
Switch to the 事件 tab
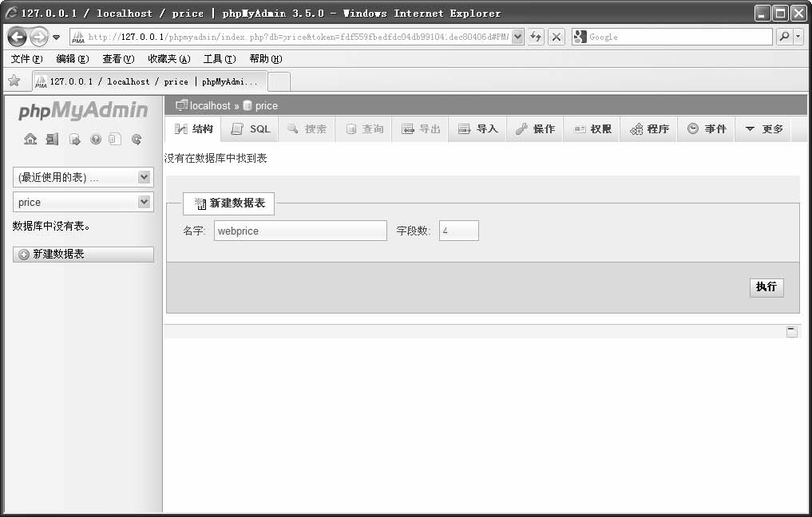click(707, 129)
